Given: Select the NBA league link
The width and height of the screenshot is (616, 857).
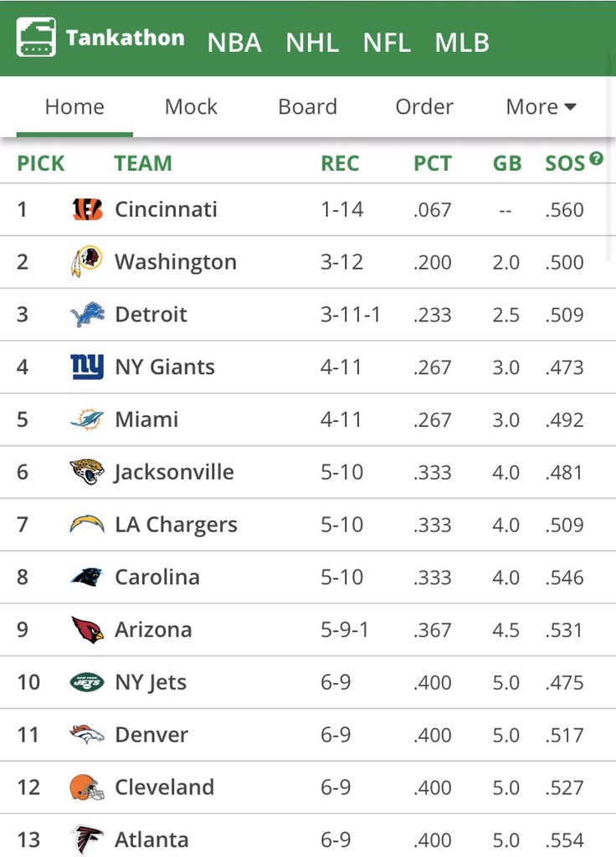Looking at the screenshot, I should [234, 43].
